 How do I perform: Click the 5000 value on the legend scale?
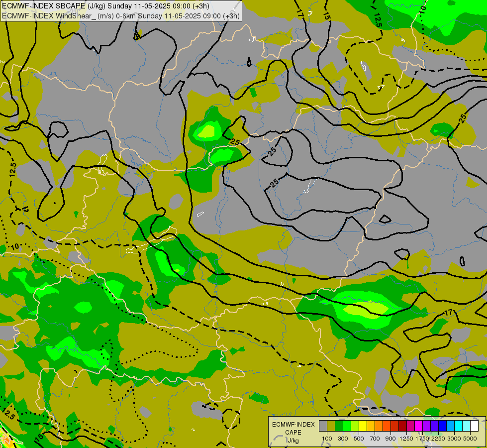(x=470, y=439)
